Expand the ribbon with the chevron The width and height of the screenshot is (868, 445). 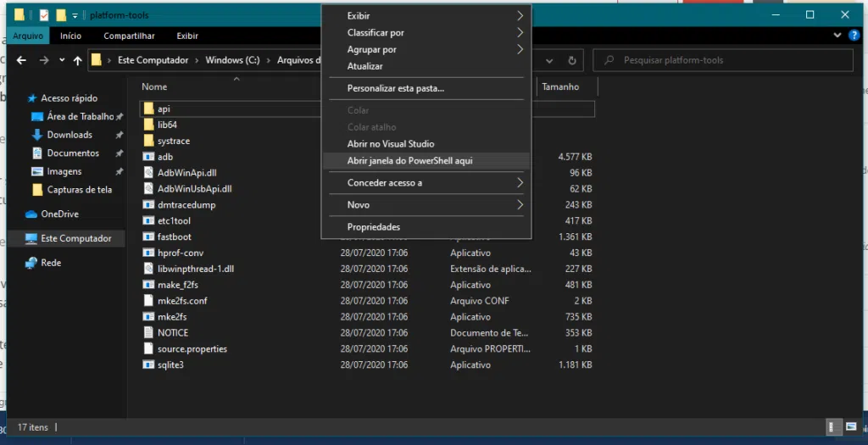[x=837, y=36]
